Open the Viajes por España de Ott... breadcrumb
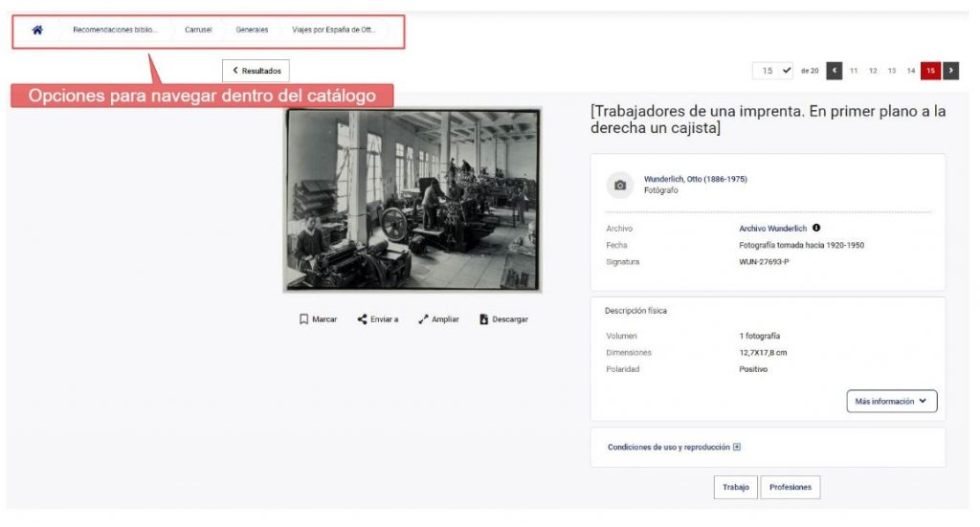Viewport: 980px width, 527px height. coord(334,30)
